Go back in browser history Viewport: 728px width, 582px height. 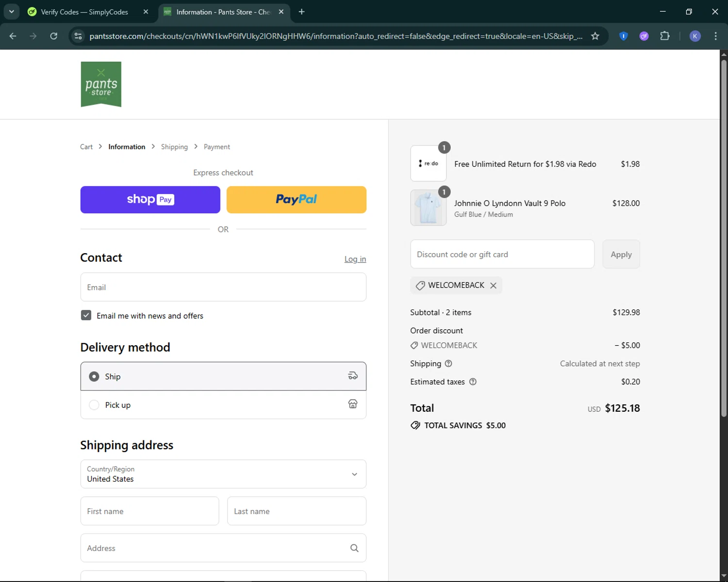point(13,36)
